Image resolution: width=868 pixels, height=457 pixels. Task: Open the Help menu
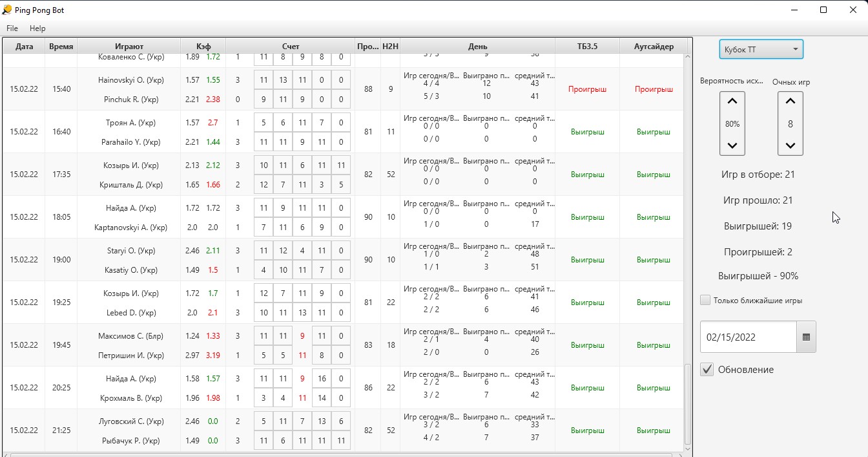coord(37,28)
